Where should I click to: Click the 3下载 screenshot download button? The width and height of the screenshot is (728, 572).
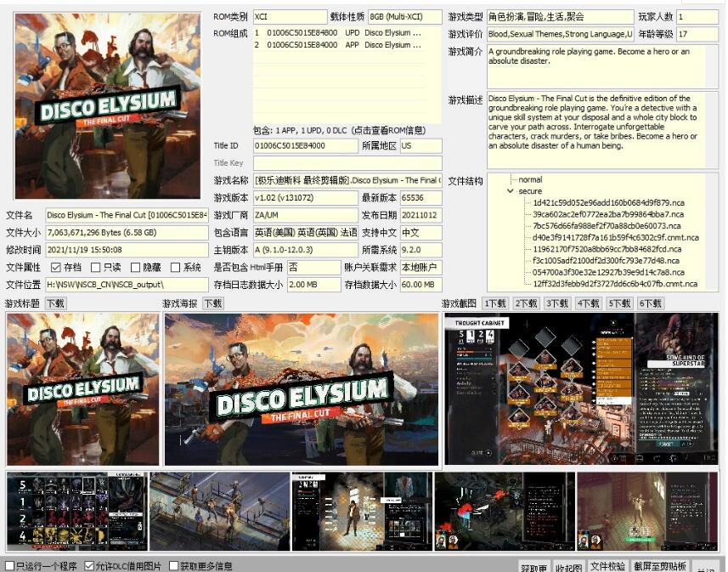pyautogui.click(x=557, y=303)
